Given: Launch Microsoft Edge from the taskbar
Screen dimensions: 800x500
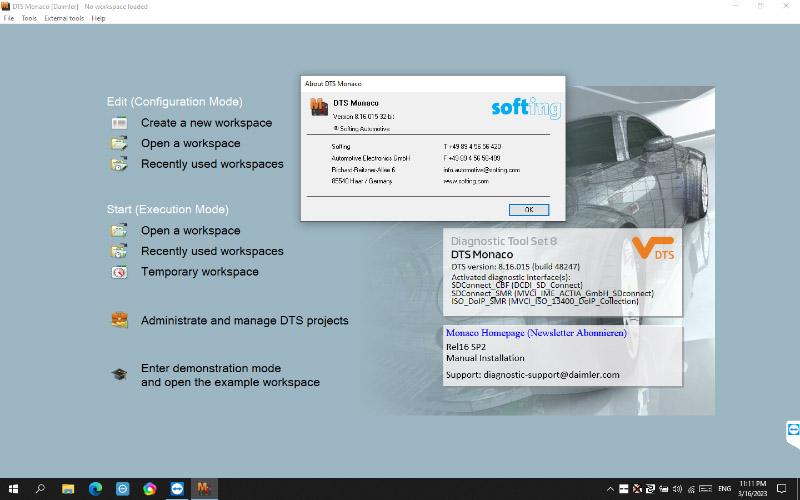Looking at the screenshot, I should tap(95, 489).
